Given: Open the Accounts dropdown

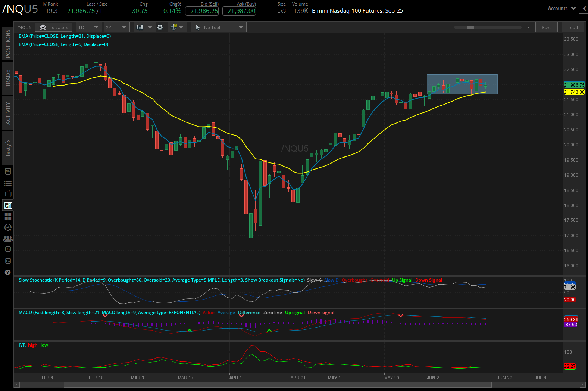Looking at the screenshot, I should (562, 9).
